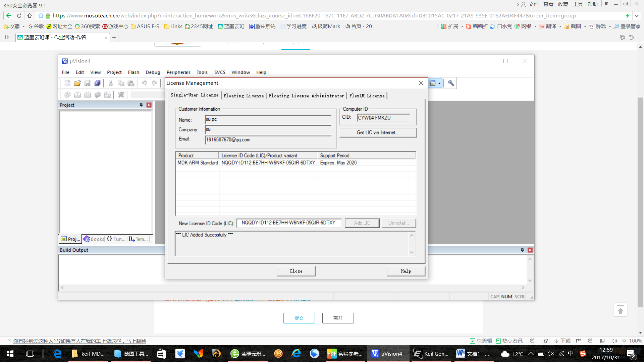Switch to Books tab in Project panel

(x=94, y=239)
